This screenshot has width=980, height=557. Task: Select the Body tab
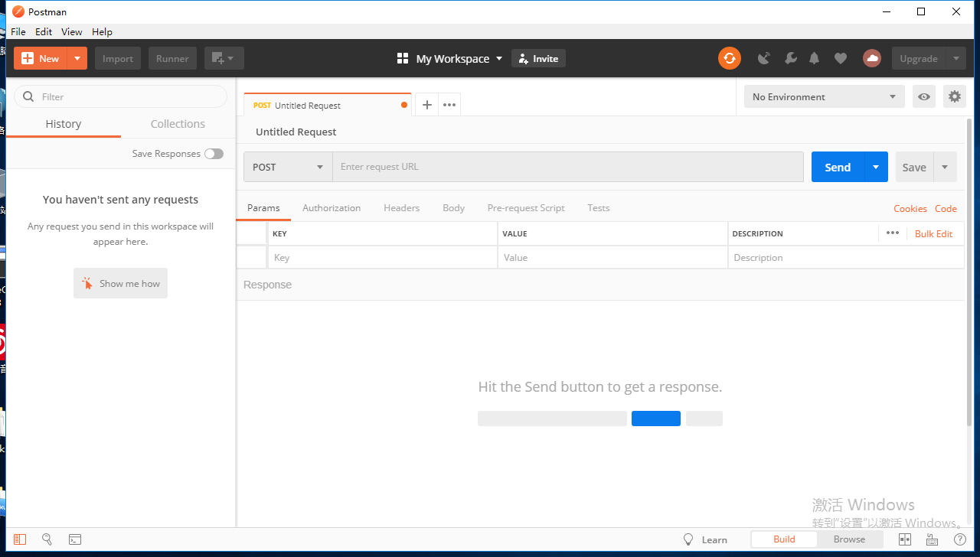click(453, 208)
